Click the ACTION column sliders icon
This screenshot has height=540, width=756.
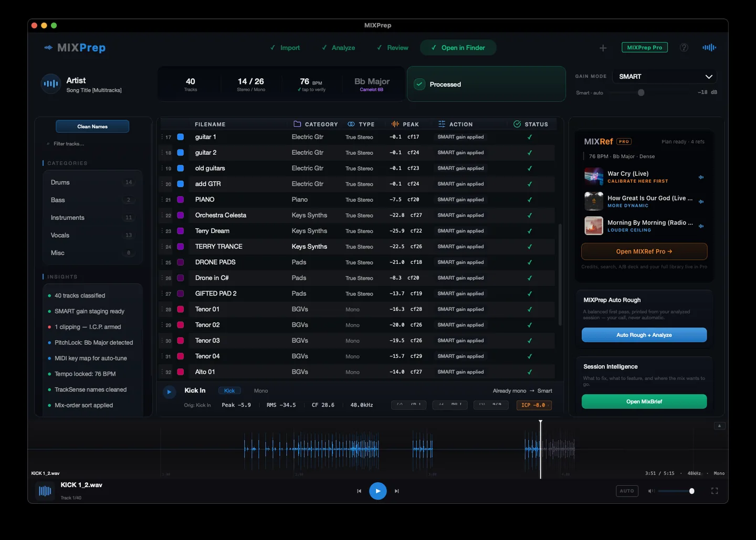pyautogui.click(x=442, y=124)
